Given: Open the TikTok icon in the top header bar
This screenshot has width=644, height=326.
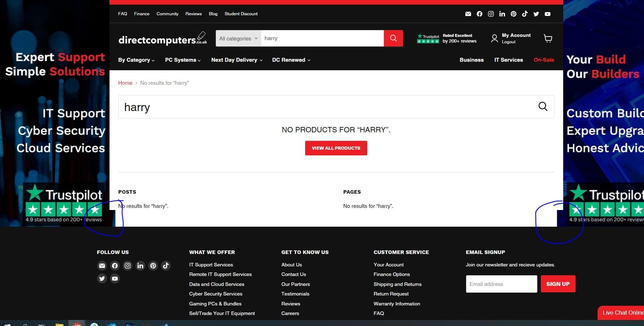Looking at the screenshot, I should [x=525, y=14].
